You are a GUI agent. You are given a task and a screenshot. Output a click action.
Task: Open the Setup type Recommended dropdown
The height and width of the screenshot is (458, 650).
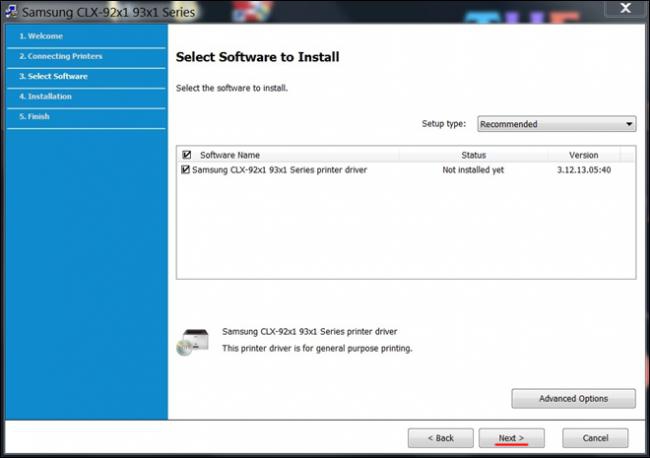pyautogui.click(x=556, y=124)
